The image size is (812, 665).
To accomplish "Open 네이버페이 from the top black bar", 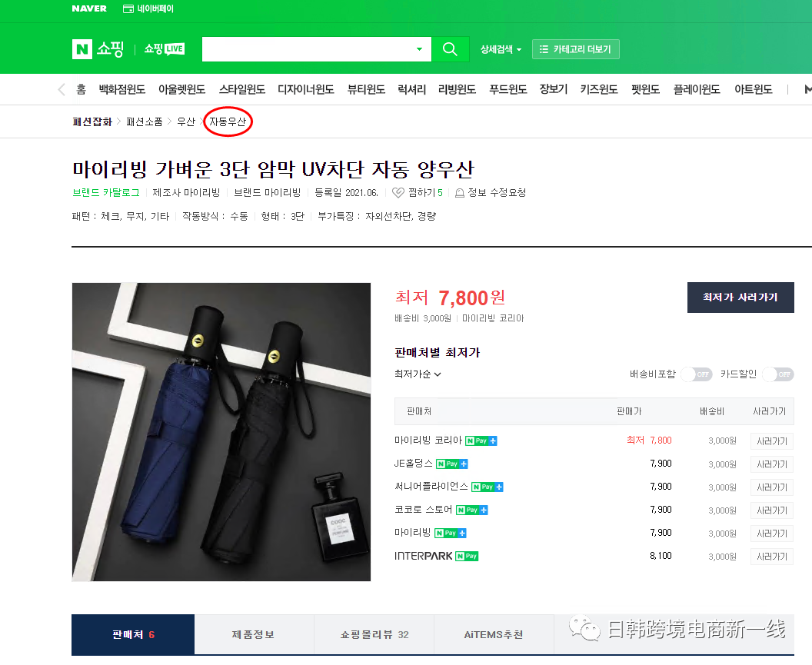I will tap(148, 10).
